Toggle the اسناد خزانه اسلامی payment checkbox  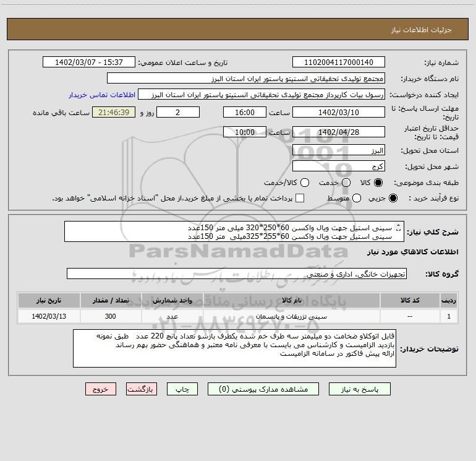300,198
